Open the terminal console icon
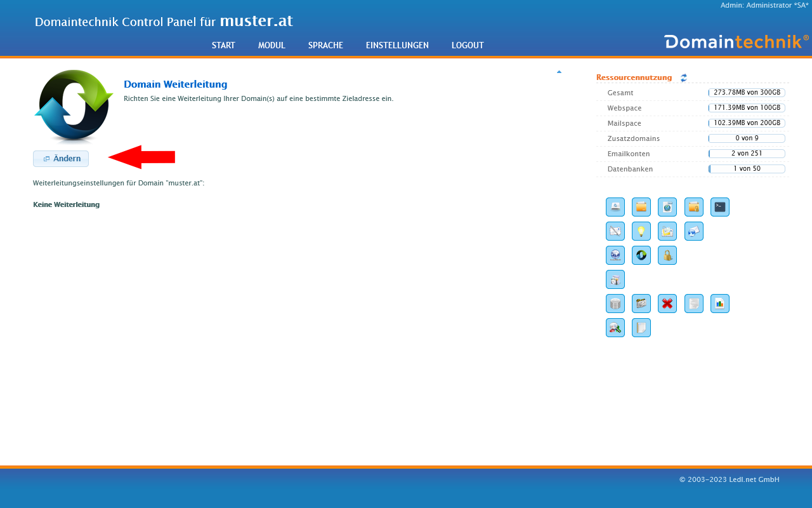 click(x=719, y=207)
